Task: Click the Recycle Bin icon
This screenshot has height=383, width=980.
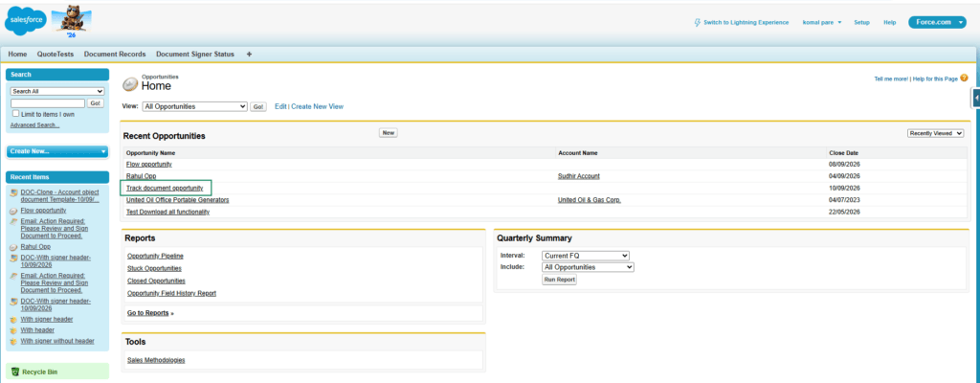Action: tap(15, 372)
